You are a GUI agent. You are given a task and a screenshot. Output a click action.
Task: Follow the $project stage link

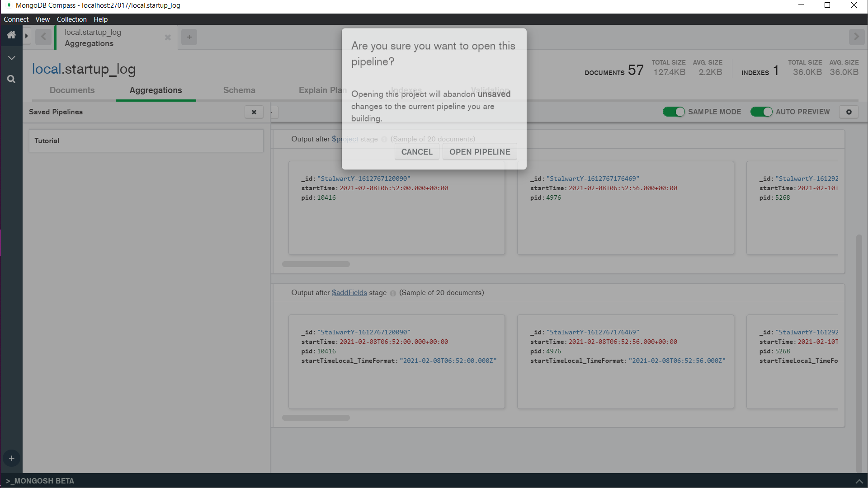click(x=345, y=139)
